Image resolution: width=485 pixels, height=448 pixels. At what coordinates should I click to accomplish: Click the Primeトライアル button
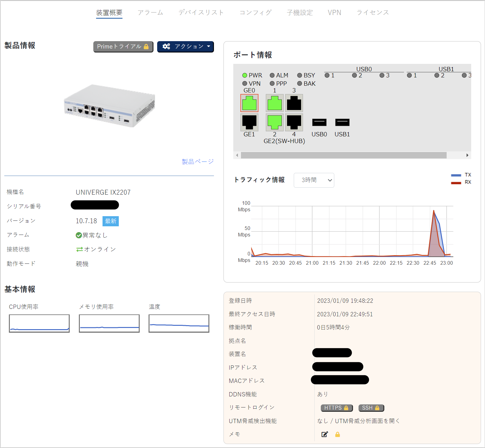tap(123, 47)
